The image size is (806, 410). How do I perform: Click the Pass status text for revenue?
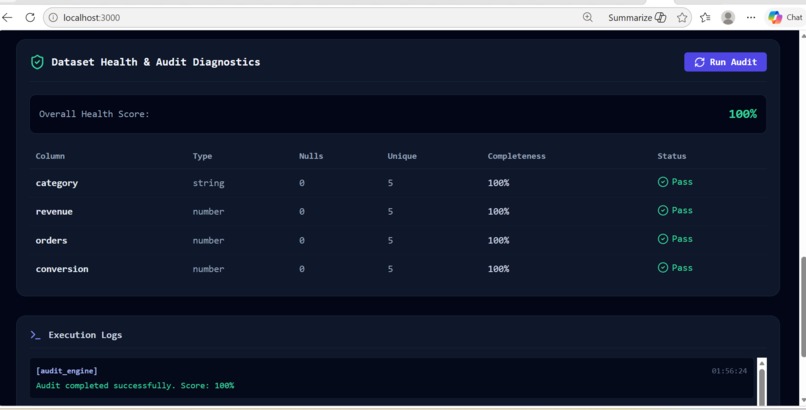click(682, 211)
